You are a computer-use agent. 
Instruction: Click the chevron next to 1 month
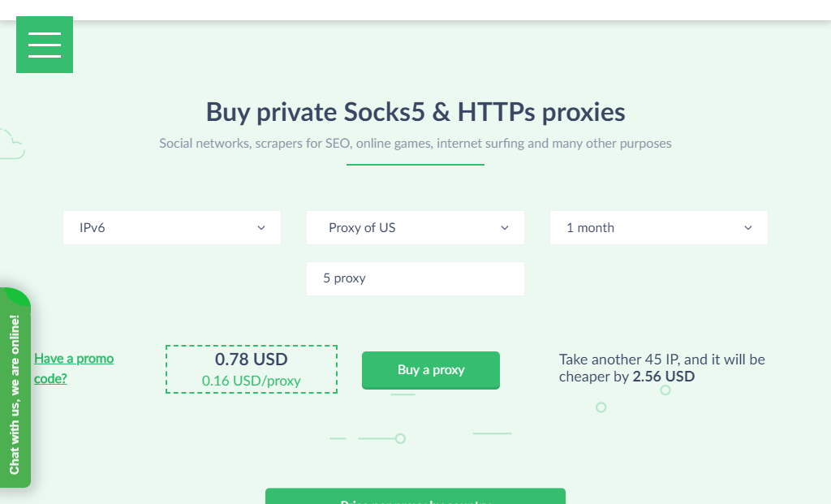[747, 228]
